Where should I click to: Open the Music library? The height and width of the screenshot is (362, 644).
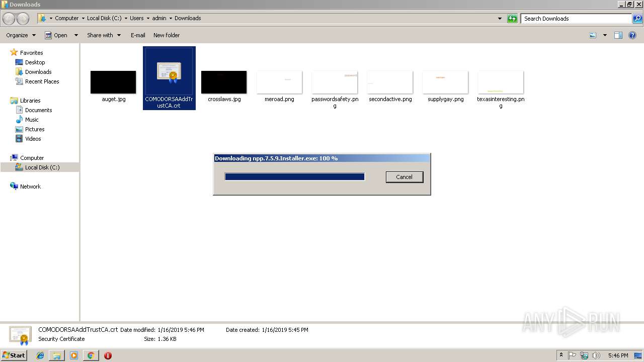tap(32, 120)
